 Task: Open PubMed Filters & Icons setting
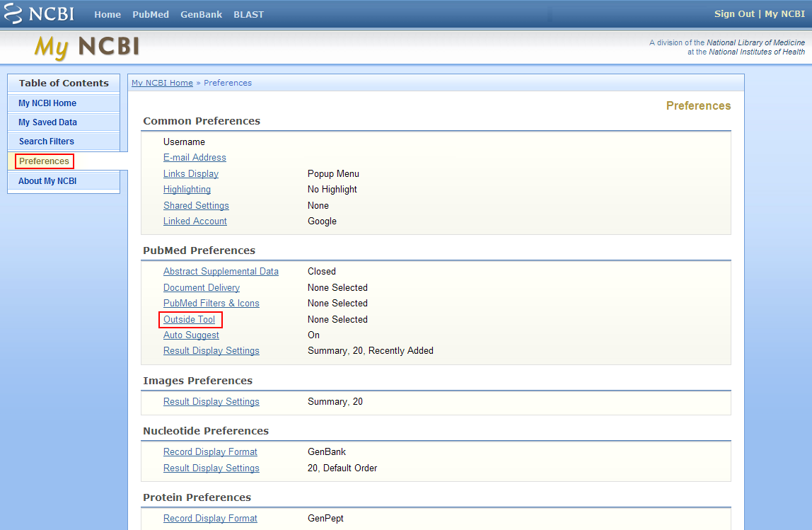point(211,303)
